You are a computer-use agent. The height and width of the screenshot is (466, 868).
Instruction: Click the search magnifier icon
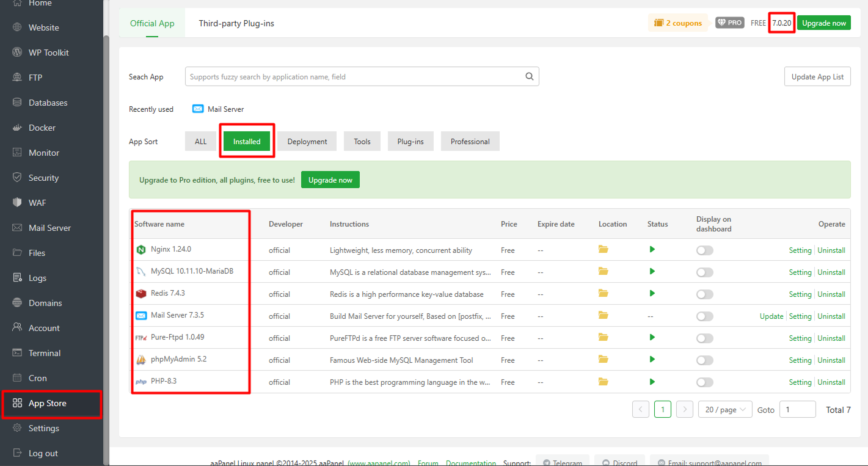click(x=529, y=76)
